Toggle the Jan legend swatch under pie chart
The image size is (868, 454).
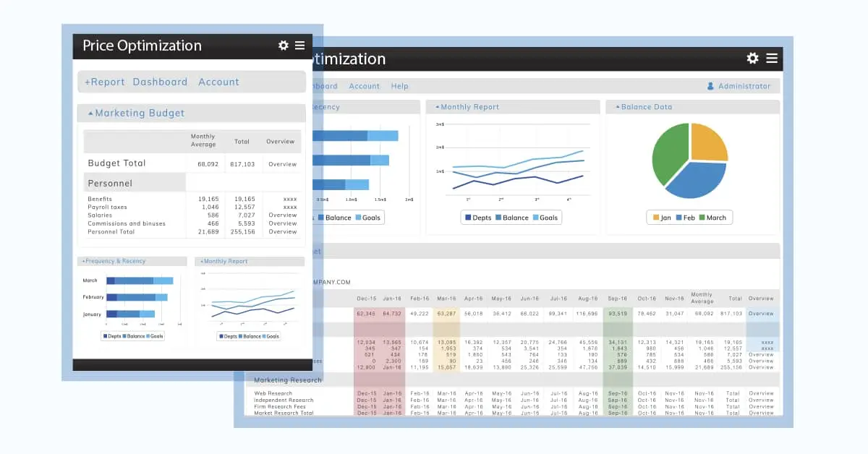(x=656, y=218)
